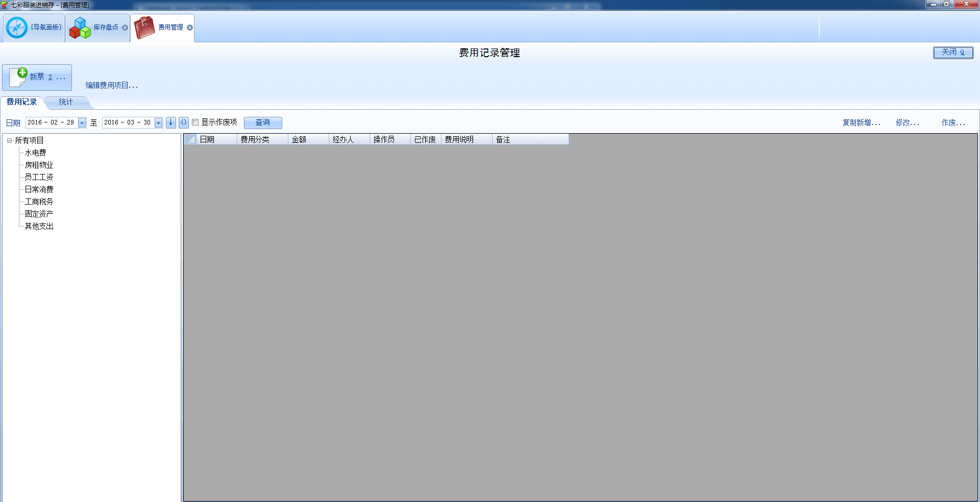The width and height of the screenshot is (980, 502).
Task: Click the down arrow date button
Action: point(171,122)
